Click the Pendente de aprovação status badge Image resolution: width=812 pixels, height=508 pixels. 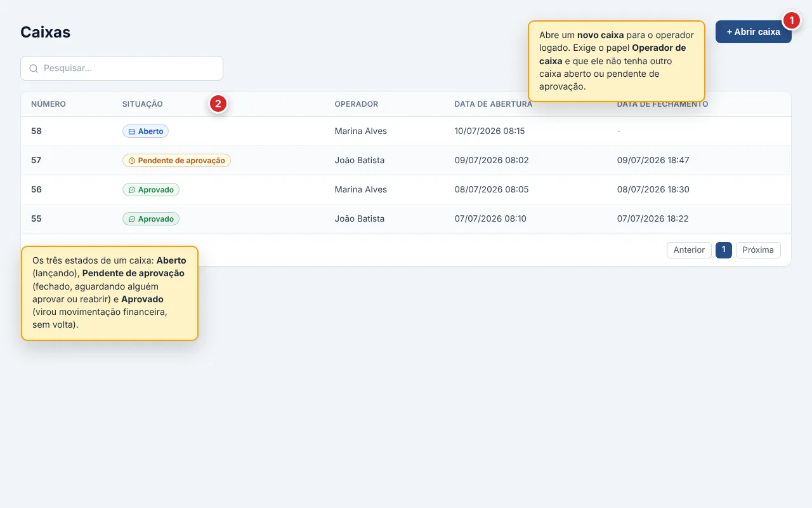[176, 161]
